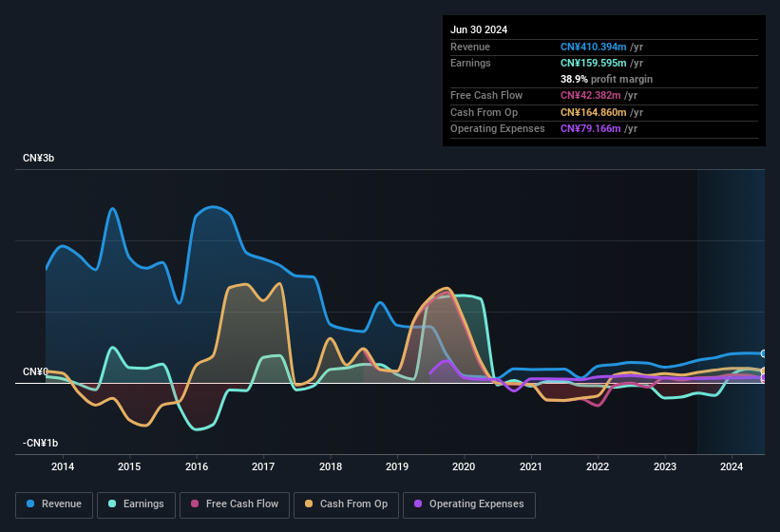The image size is (780, 532).
Task: Click the 2015 x-axis label
Action: coord(129,466)
